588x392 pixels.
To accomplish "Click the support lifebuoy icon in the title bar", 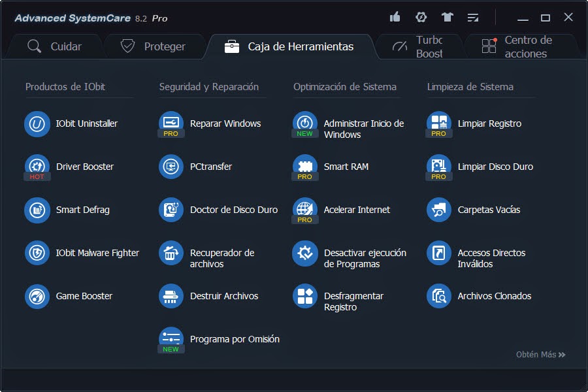I will tap(421, 17).
